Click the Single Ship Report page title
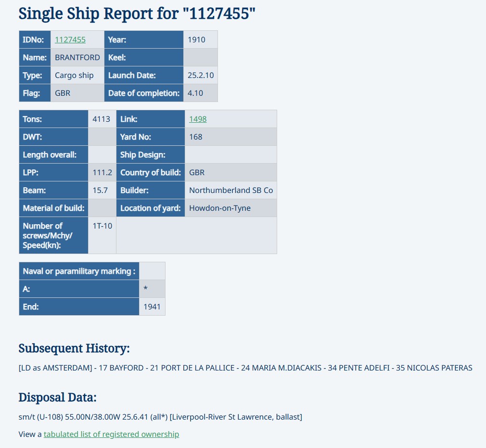This screenshot has height=448, width=486. (x=137, y=13)
